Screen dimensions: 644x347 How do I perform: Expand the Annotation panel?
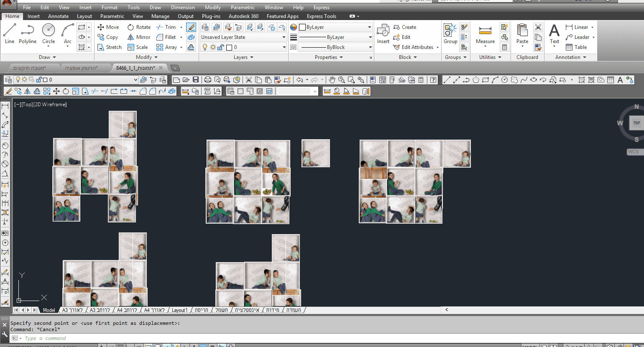[x=570, y=57]
